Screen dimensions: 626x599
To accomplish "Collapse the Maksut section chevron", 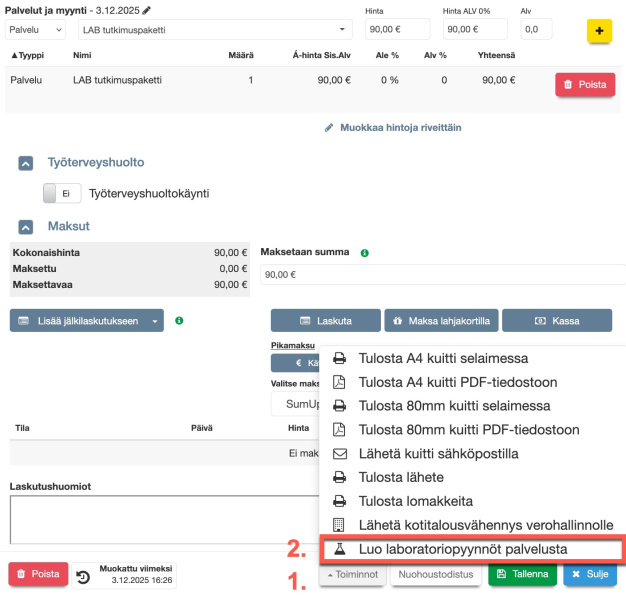I will coord(26,228).
